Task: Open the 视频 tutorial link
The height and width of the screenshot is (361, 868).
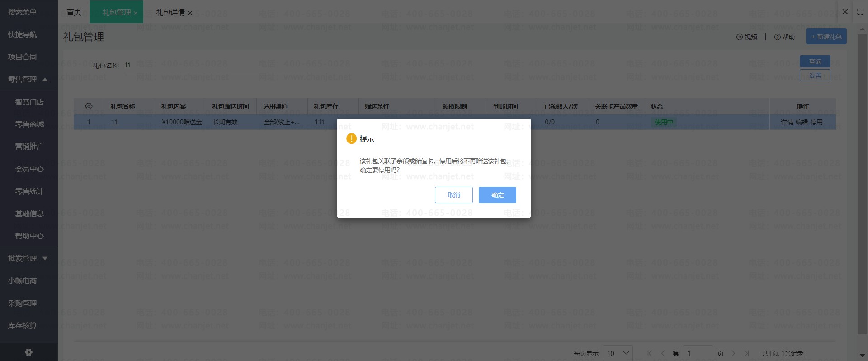Action: pos(747,37)
